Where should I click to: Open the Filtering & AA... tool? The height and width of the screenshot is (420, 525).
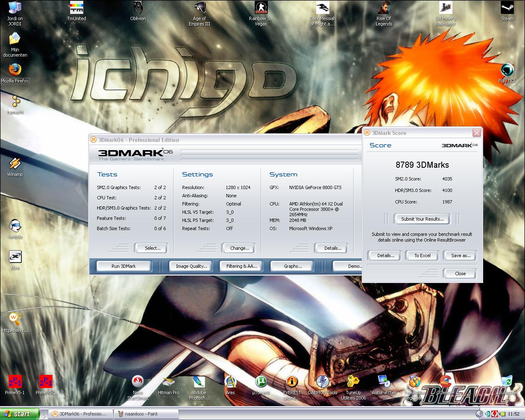tap(242, 266)
